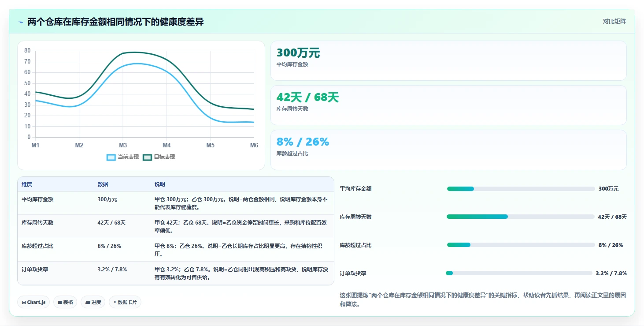Click the 3.2% / 7.8% table data cell
Screen dimensions: 644x326
[x=112, y=270]
